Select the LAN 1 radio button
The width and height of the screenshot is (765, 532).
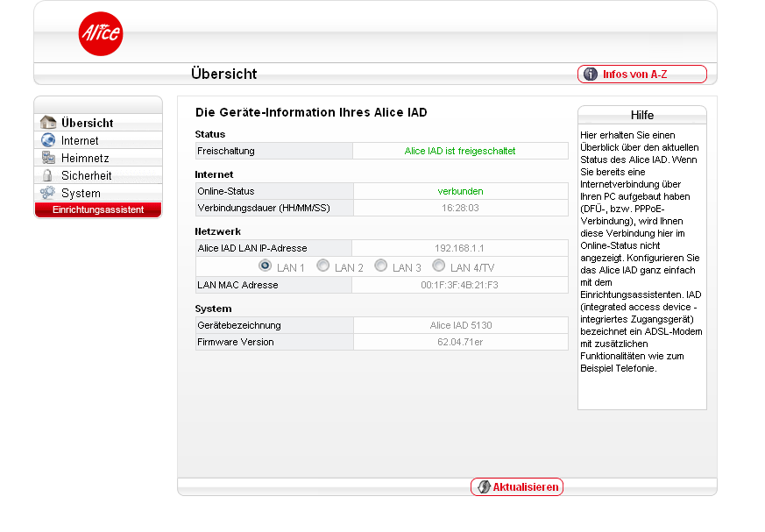(x=265, y=266)
